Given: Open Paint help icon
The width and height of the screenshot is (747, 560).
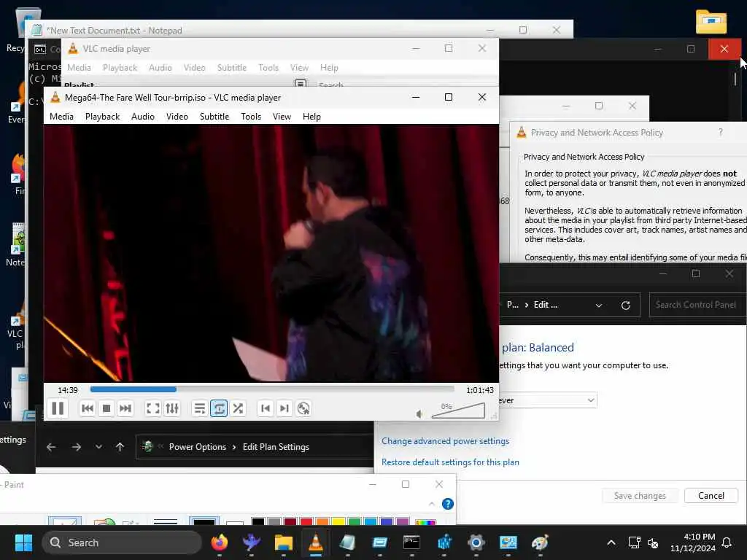Looking at the screenshot, I should (448, 504).
